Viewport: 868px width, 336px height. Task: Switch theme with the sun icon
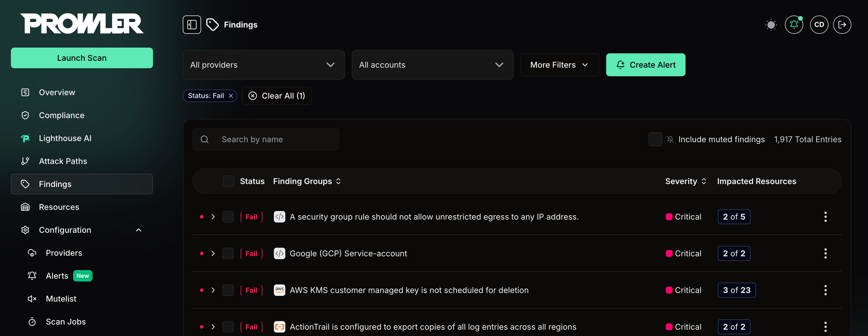point(771,25)
